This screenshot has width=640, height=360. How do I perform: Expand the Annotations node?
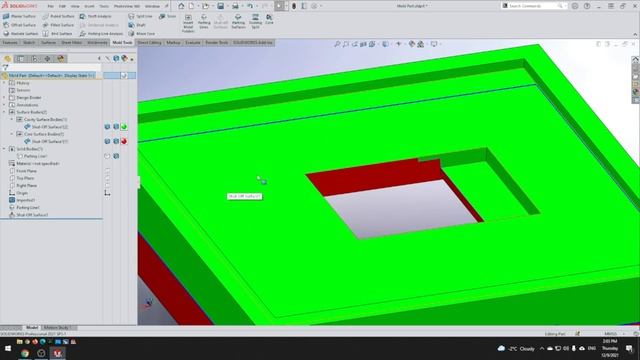(x=4, y=105)
